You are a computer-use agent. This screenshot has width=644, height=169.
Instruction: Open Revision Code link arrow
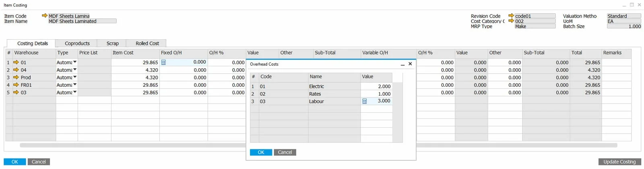tap(511, 16)
